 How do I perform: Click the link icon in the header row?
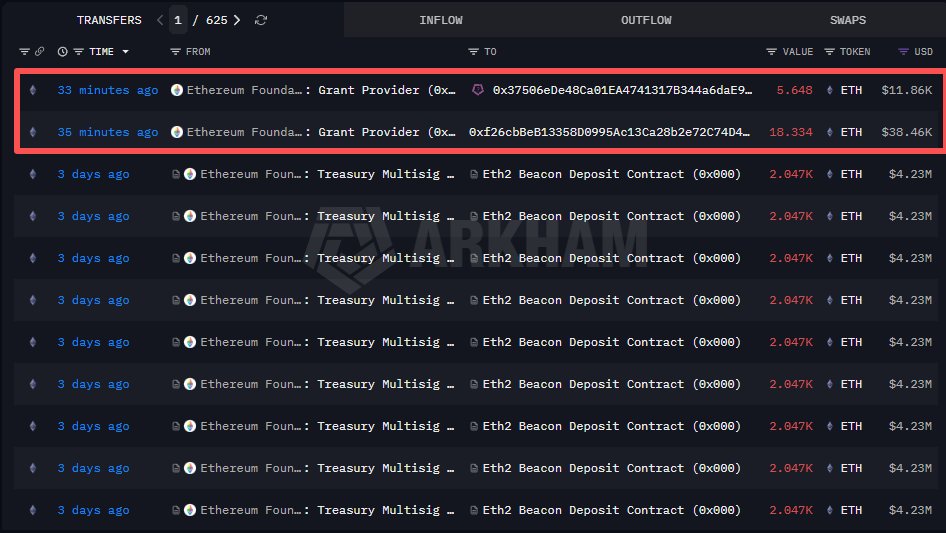pos(39,52)
